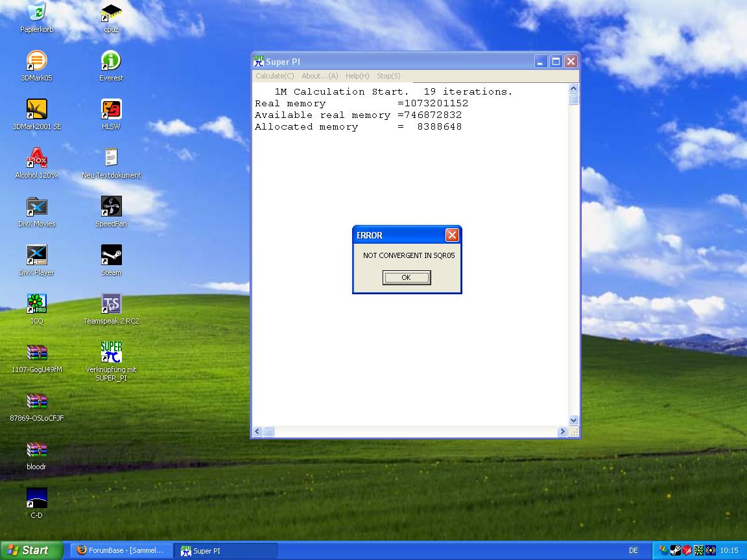Maximize the Super PI window
Screen dimensions: 747x560
pyautogui.click(x=556, y=62)
